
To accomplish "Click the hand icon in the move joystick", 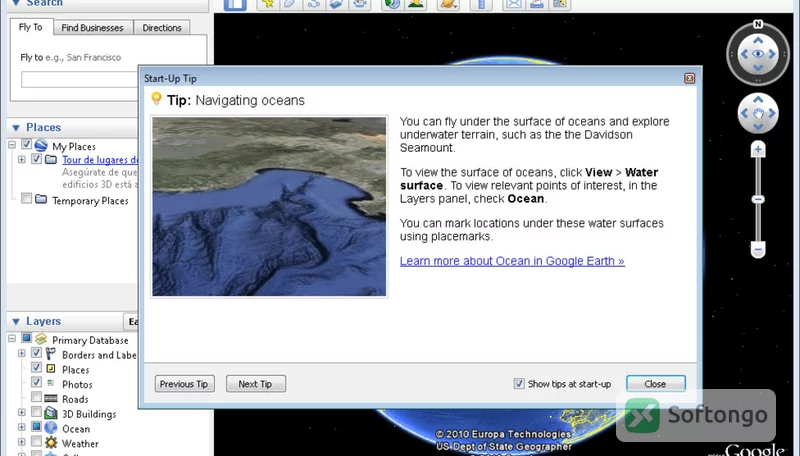I will (x=758, y=113).
